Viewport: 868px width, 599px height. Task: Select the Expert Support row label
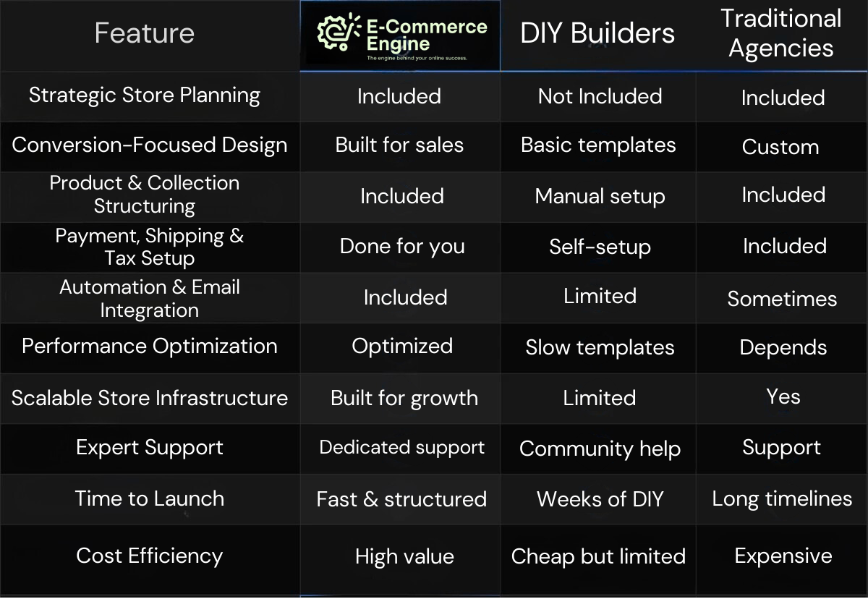[x=150, y=447]
